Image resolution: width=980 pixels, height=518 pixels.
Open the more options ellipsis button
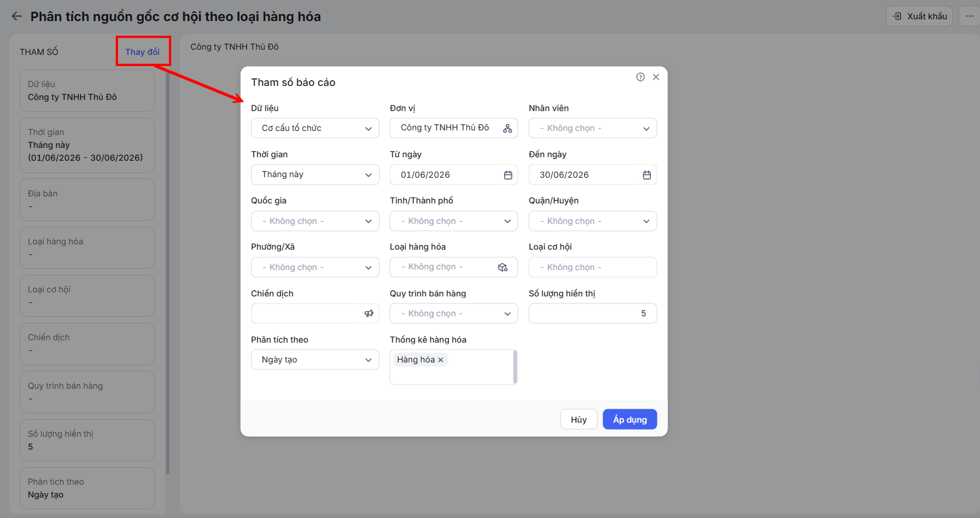[969, 16]
